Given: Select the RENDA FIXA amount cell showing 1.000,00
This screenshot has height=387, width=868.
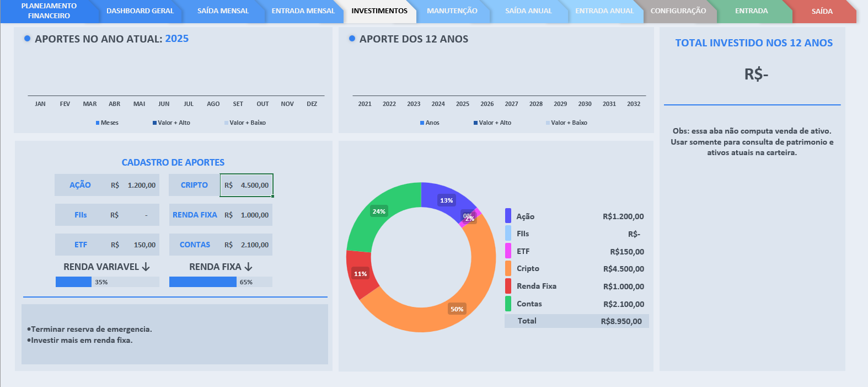Looking at the screenshot, I should (x=247, y=215).
